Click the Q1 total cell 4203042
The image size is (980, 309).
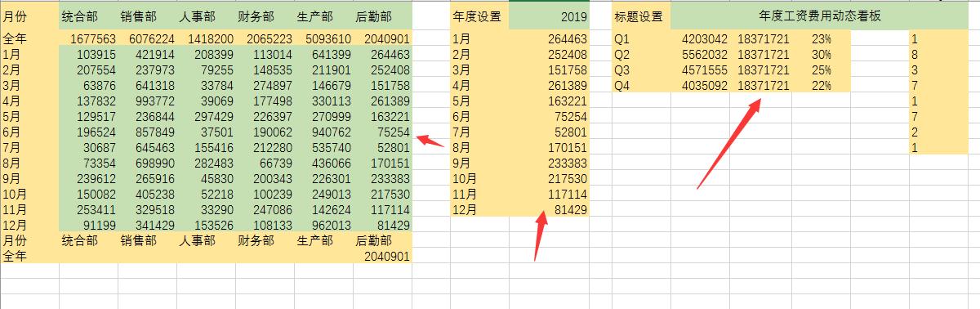(x=701, y=38)
